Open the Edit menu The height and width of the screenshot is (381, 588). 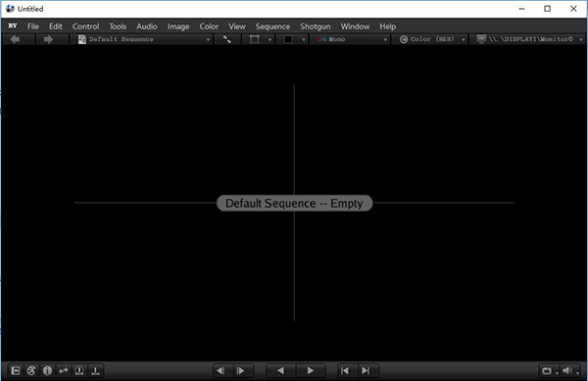click(56, 26)
